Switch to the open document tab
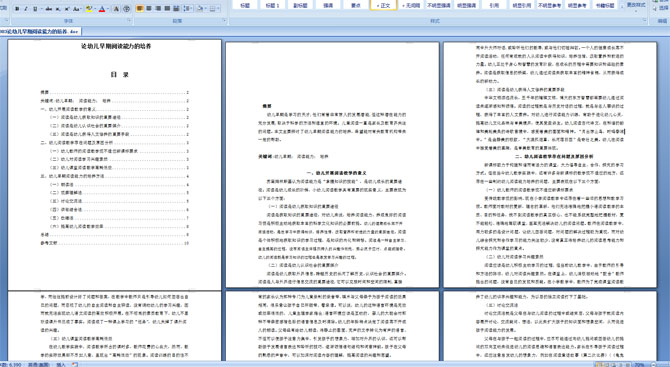This screenshot has height=367, width=670. [x=40, y=31]
